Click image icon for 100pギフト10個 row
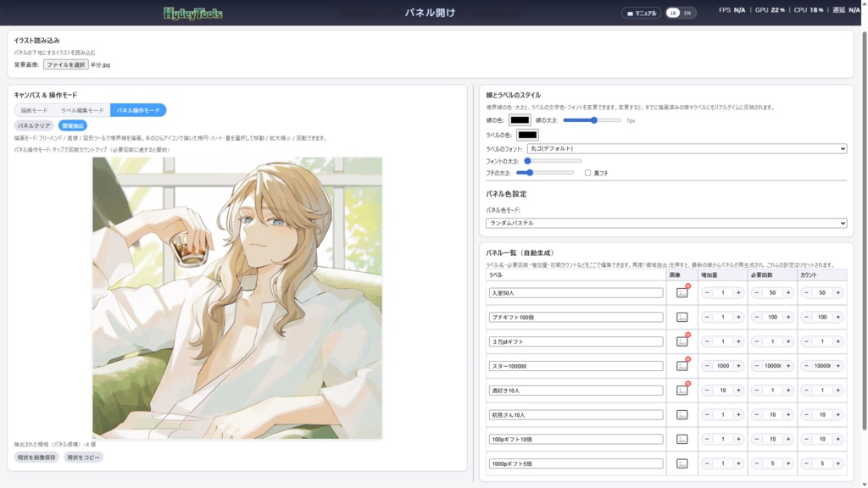Screen dimensions: 868x488 (682, 439)
